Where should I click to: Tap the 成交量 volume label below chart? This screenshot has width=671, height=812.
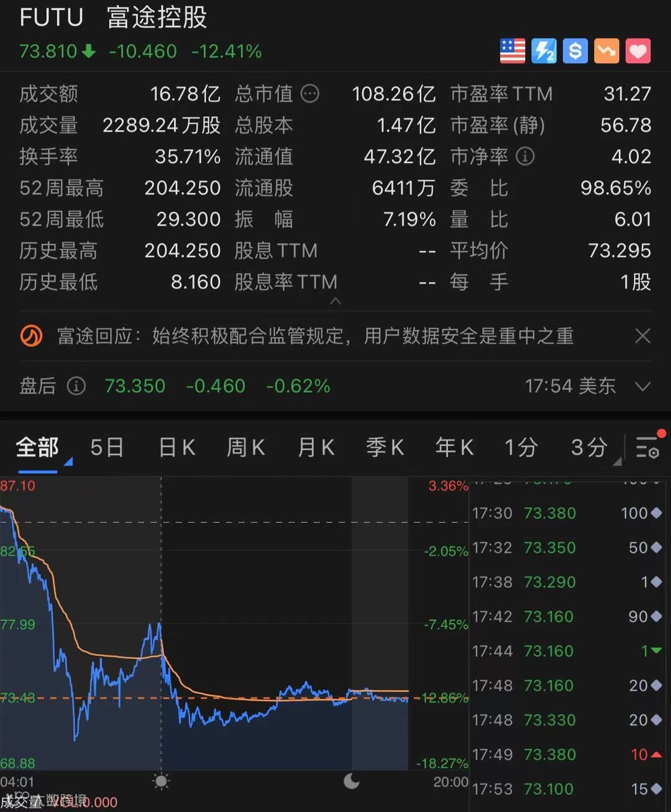click(21, 802)
